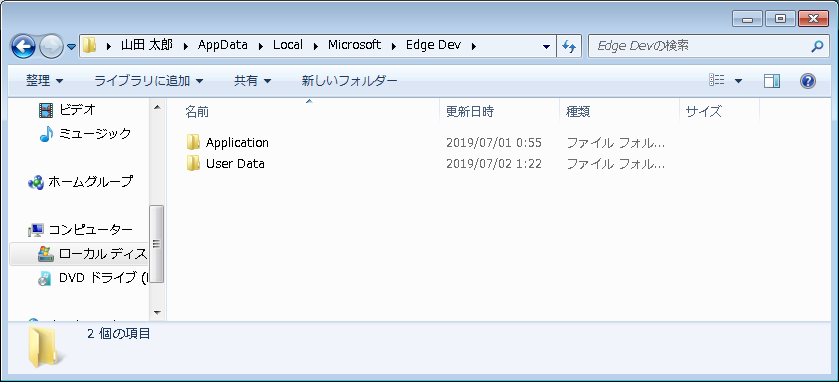The height and width of the screenshot is (382, 839).
Task: Change view using the view icon
Action: click(716, 81)
